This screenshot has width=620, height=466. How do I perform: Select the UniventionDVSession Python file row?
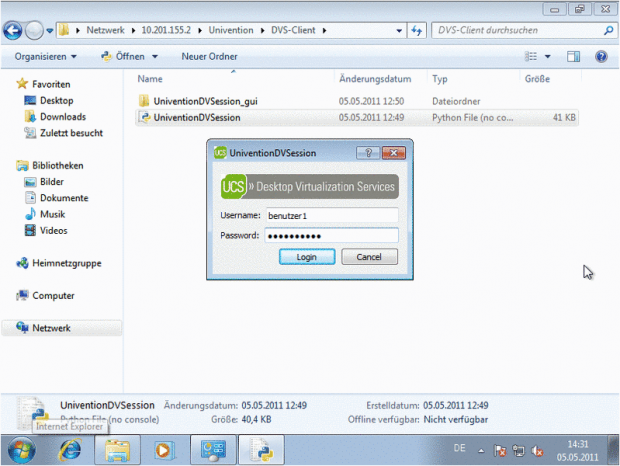[x=356, y=117]
